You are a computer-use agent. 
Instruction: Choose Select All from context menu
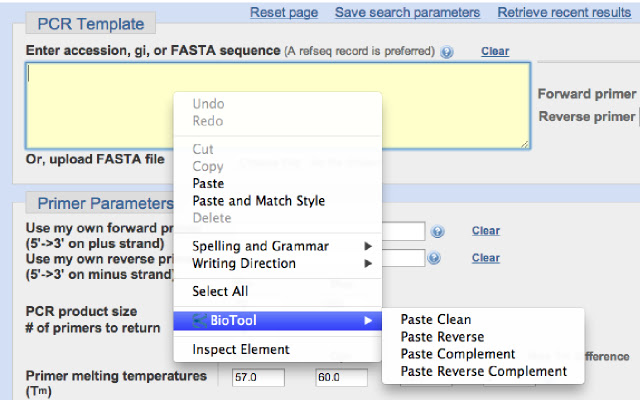220,292
